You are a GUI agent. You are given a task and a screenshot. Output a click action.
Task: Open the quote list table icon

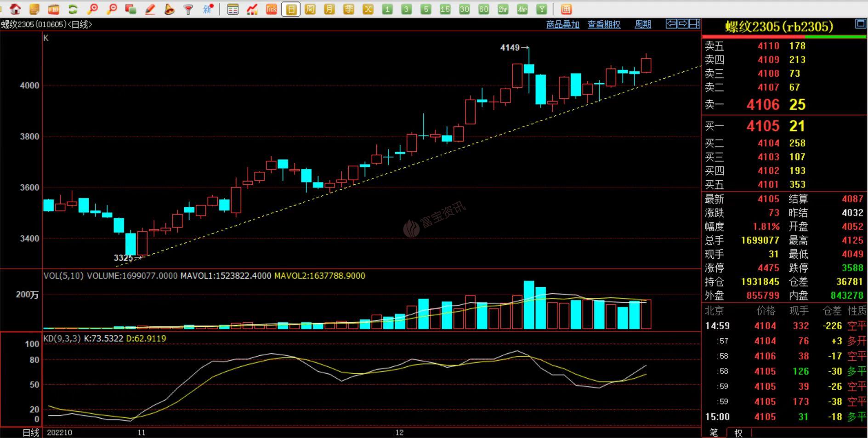(233, 9)
